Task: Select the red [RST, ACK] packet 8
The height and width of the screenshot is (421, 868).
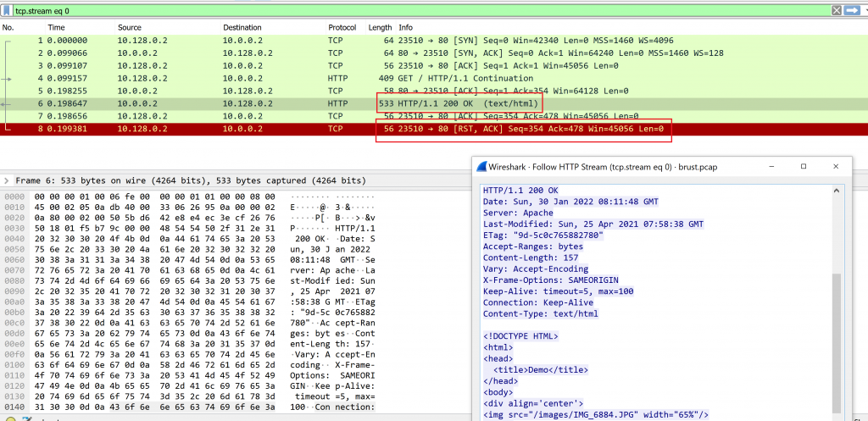Action: click(x=434, y=129)
